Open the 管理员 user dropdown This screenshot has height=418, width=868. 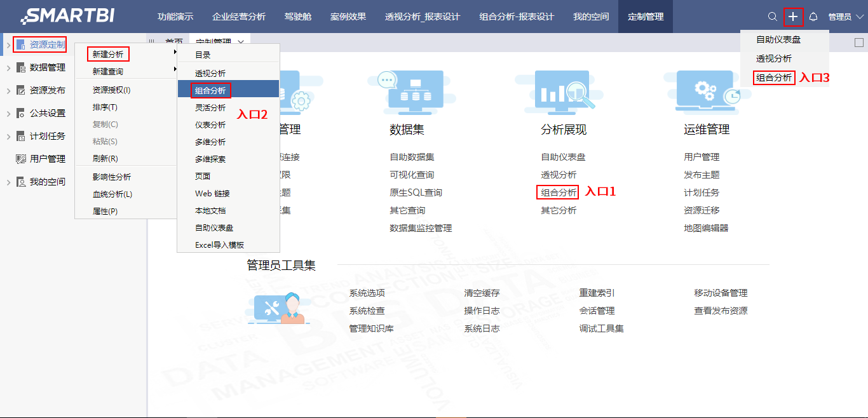click(x=846, y=17)
